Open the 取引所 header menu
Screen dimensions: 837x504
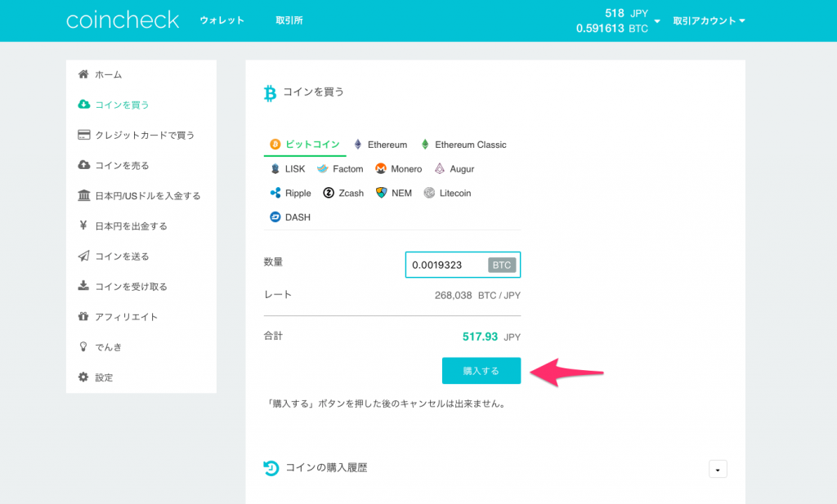(x=289, y=20)
